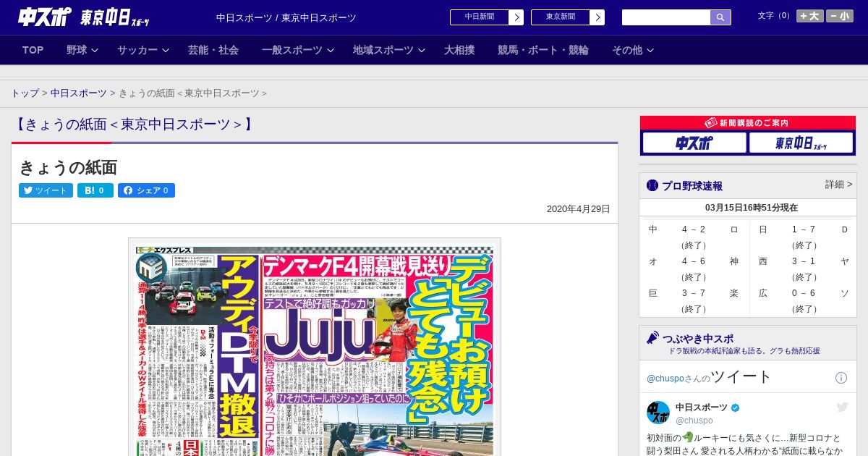The height and width of the screenshot is (456, 868).
Task: Open 詳細 link for プロ野球速報
Action: click(838, 185)
